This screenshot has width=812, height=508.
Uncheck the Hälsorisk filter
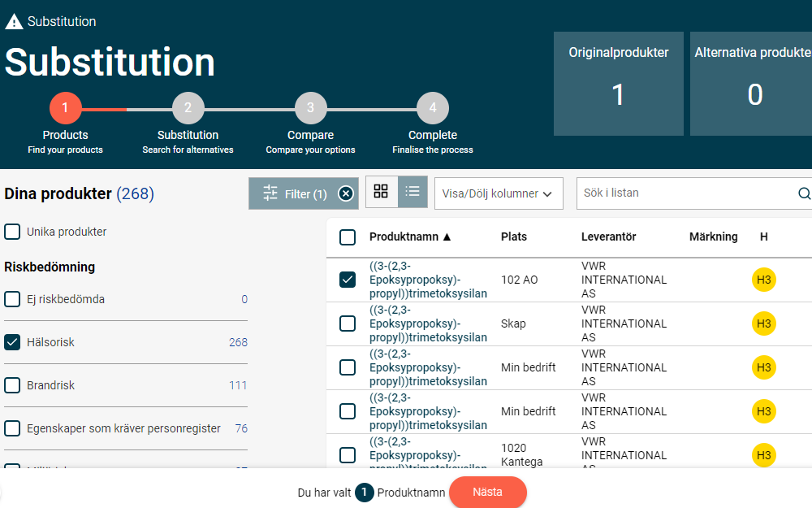(x=12, y=342)
